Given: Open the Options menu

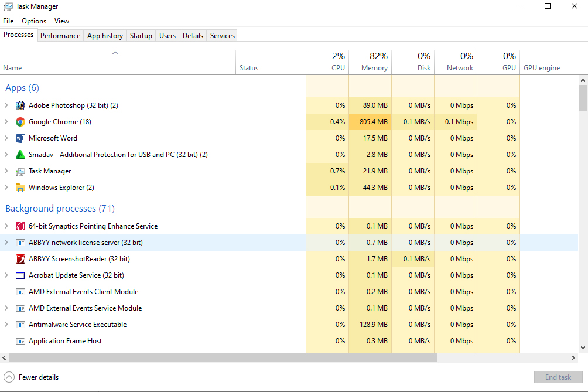Looking at the screenshot, I should [x=34, y=21].
